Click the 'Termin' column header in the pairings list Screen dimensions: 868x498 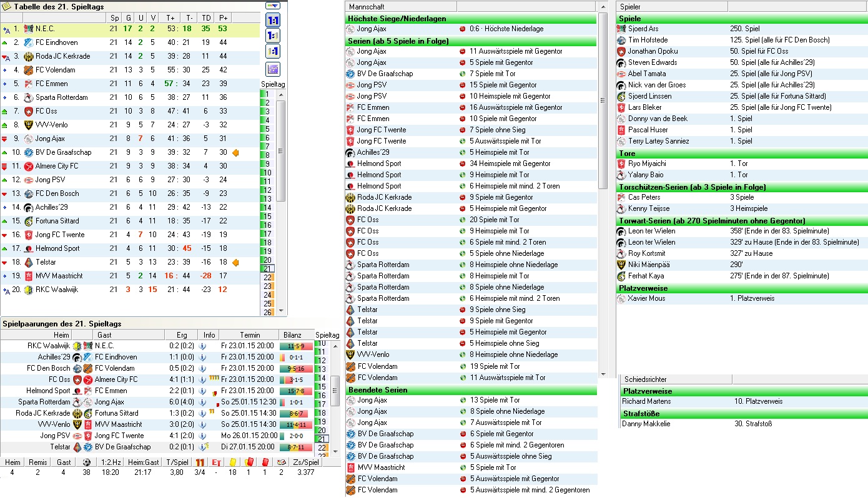[x=250, y=335]
